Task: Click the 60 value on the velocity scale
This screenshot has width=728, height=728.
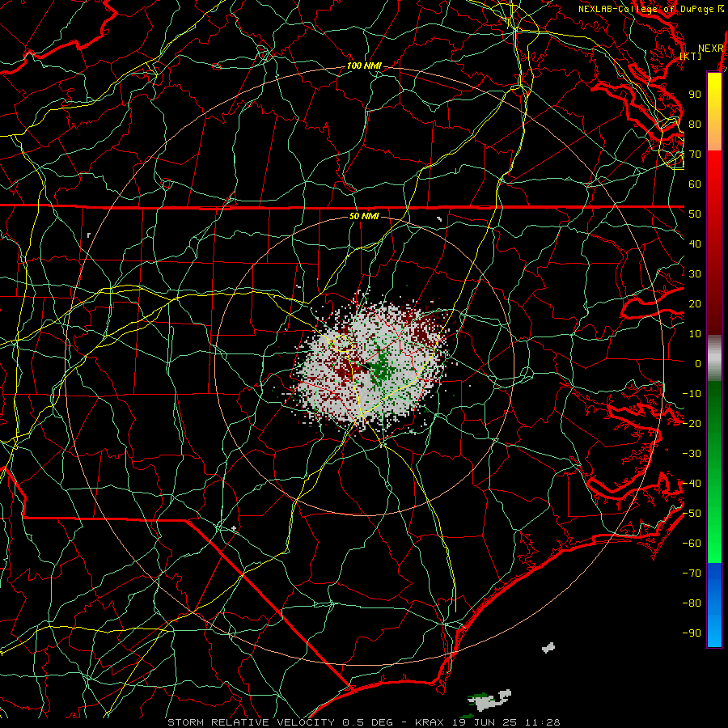Action: click(x=695, y=184)
